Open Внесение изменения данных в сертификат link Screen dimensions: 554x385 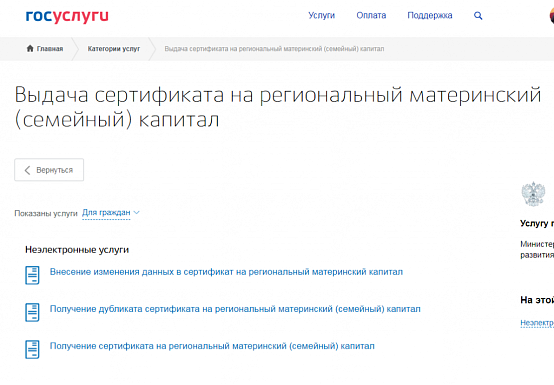click(226, 272)
